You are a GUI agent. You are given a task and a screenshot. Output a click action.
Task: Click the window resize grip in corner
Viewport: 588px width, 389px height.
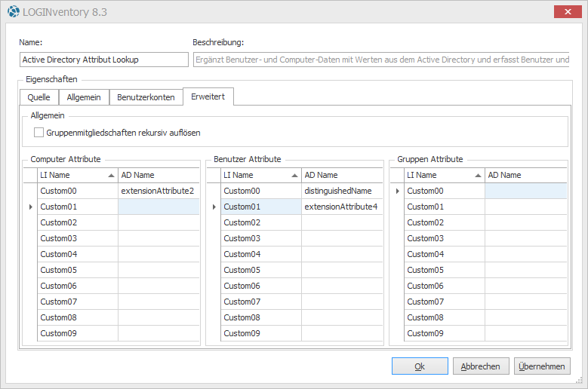point(579,380)
